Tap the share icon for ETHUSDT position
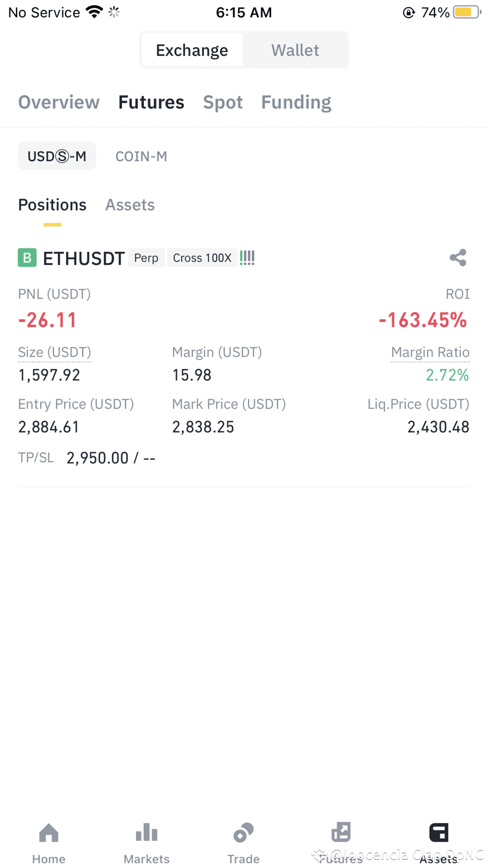 458,258
